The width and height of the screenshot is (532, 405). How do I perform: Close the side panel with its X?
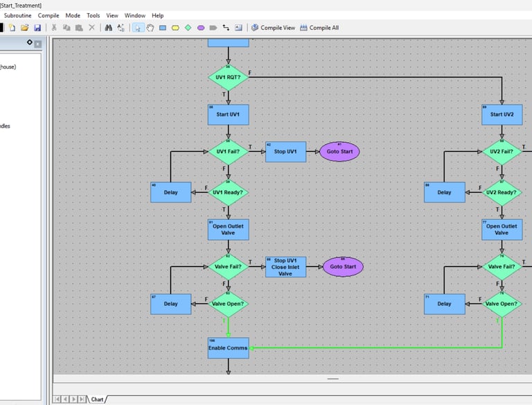tap(38, 44)
